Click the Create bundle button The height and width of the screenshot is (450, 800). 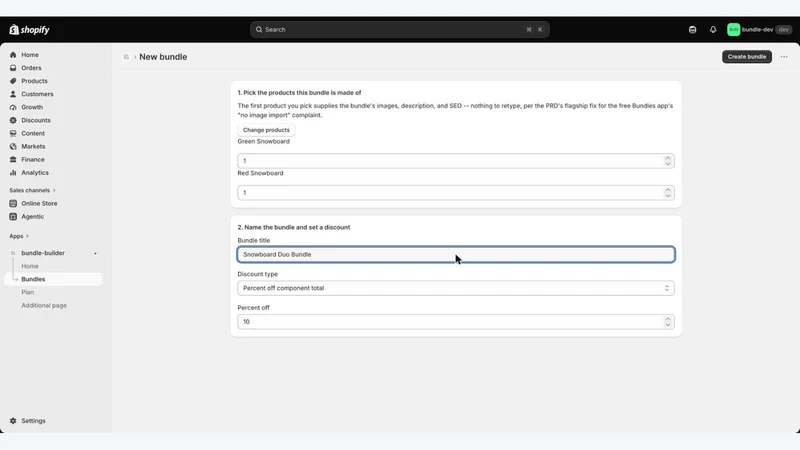[x=746, y=57]
